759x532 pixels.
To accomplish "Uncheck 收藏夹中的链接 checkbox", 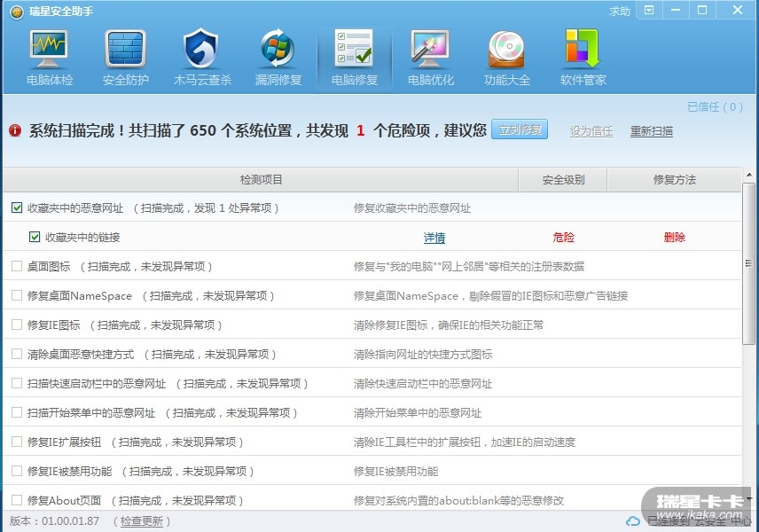I will tap(35, 238).
